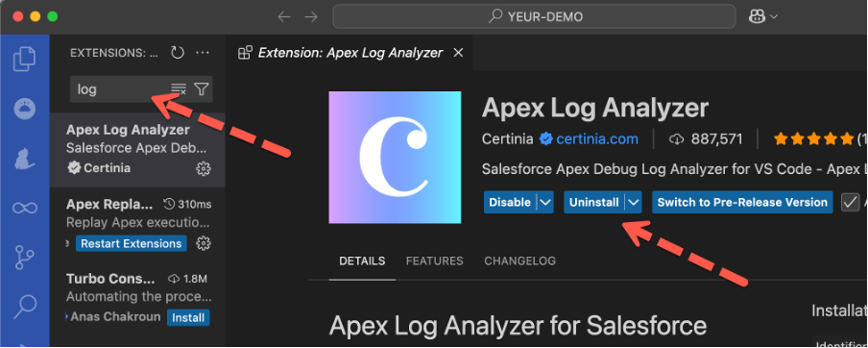Image resolution: width=868 pixels, height=348 pixels.
Task: Disable the Apex Log Analyzer extension
Action: [x=510, y=203]
